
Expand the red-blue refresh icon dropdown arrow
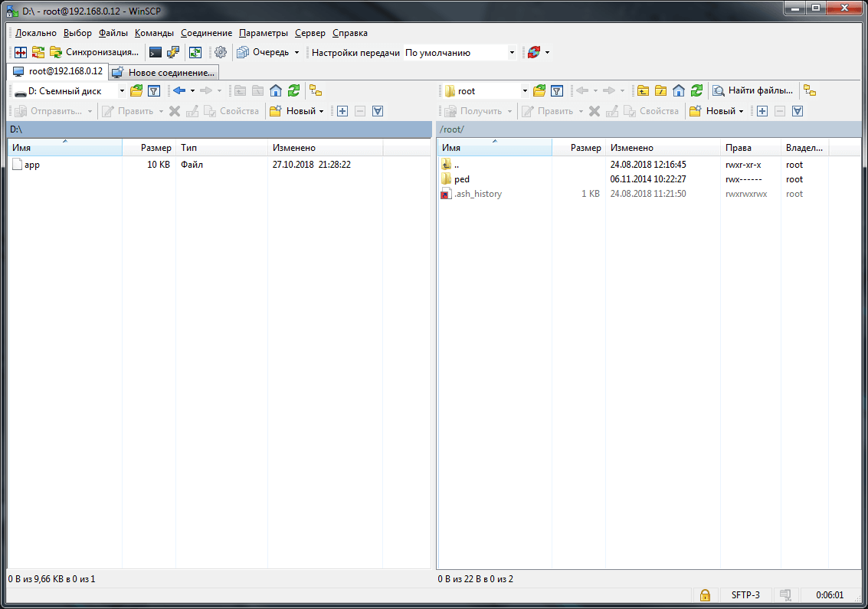point(548,53)
